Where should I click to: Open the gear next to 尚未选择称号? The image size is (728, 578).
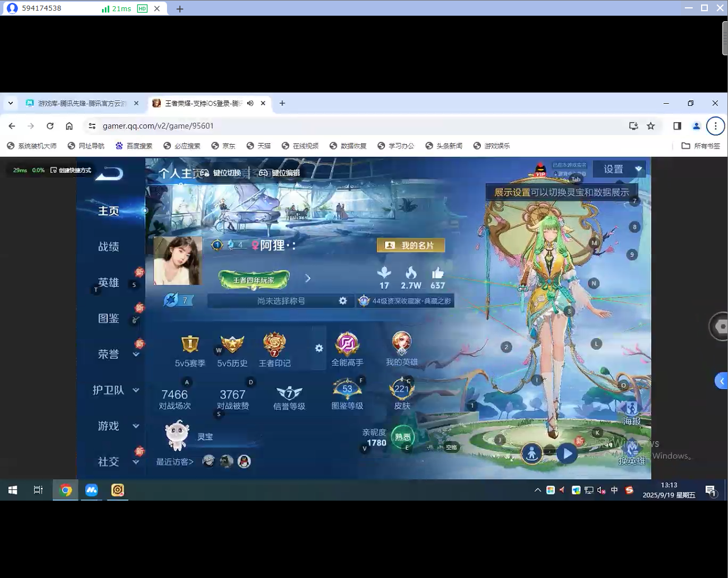(343, 301)
